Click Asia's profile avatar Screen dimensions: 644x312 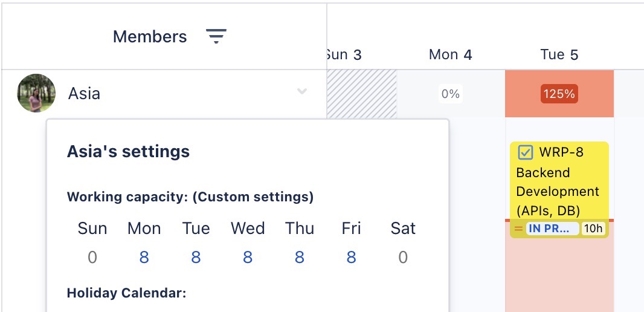36,93
